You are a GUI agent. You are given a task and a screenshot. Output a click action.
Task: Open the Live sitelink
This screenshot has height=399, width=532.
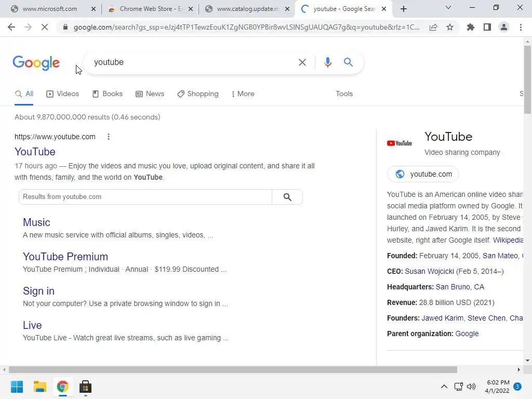[32, 325]
